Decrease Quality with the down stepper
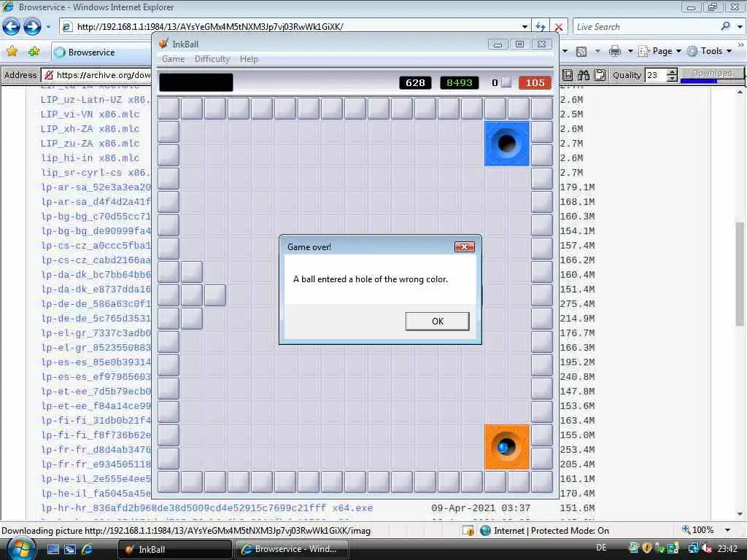The image size is (747, 560). point(672,79)
